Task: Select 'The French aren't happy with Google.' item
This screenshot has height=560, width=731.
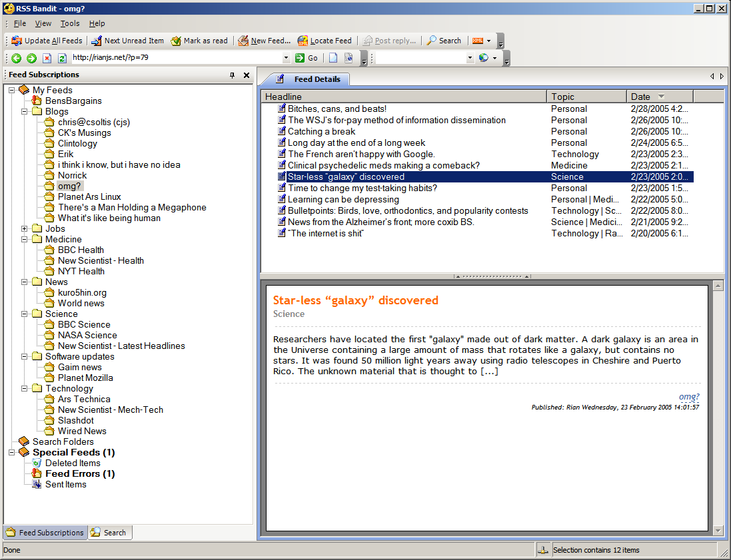Action: coord(361,154)
